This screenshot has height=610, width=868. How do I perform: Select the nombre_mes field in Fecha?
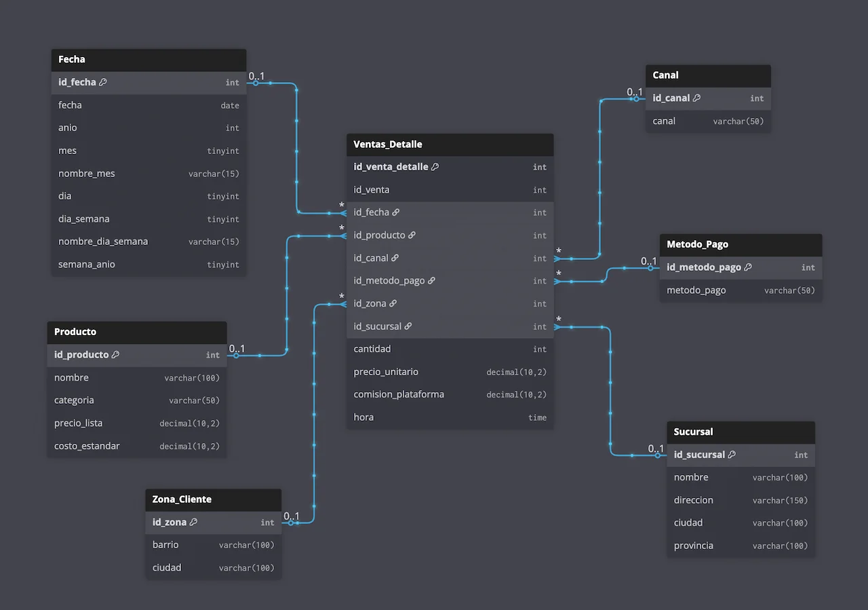pos(86,173)
